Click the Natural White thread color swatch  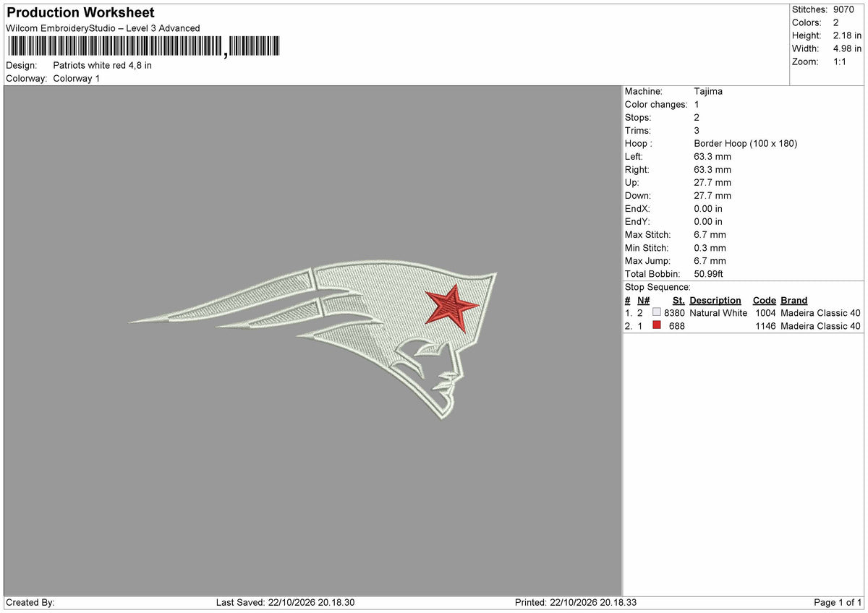click(x=657, y=313)
